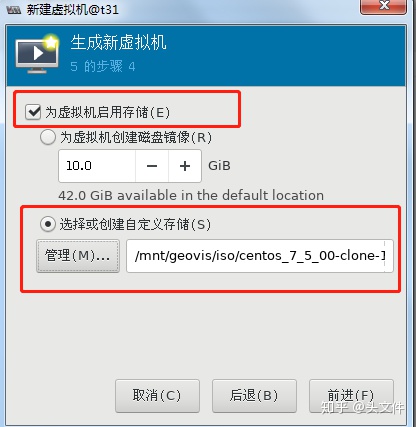Increase disk size with plus button
This screenshot has width=416, height=427.
click(x=185, y=166)
